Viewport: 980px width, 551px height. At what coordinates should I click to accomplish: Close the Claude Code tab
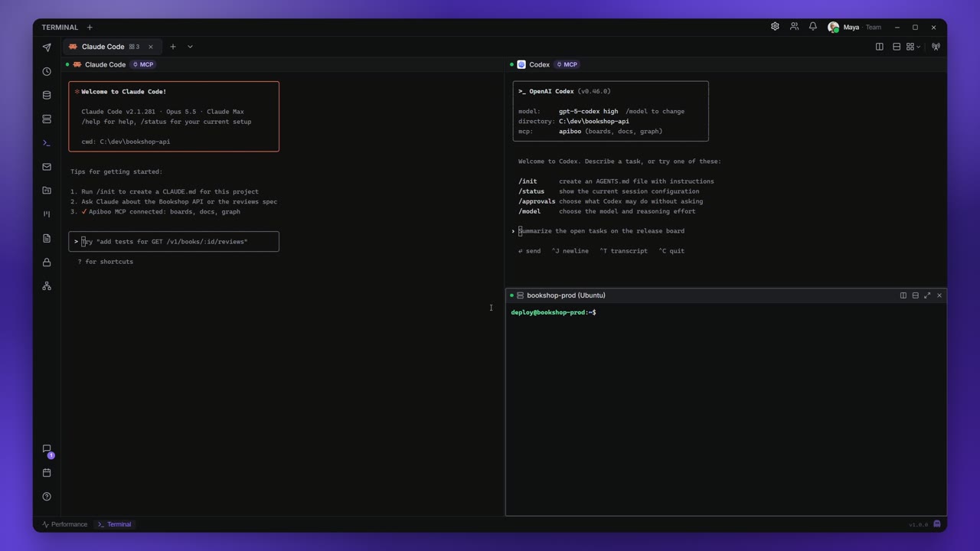151,47
